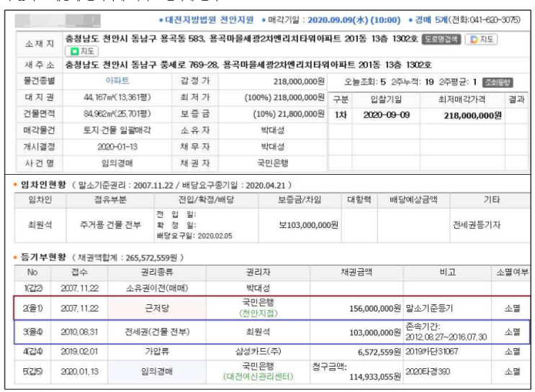Image resolution: width=535 pixels, height=392 pixels.
Task: Select the new address line under 새주소
Action: (x=248, y=65)
